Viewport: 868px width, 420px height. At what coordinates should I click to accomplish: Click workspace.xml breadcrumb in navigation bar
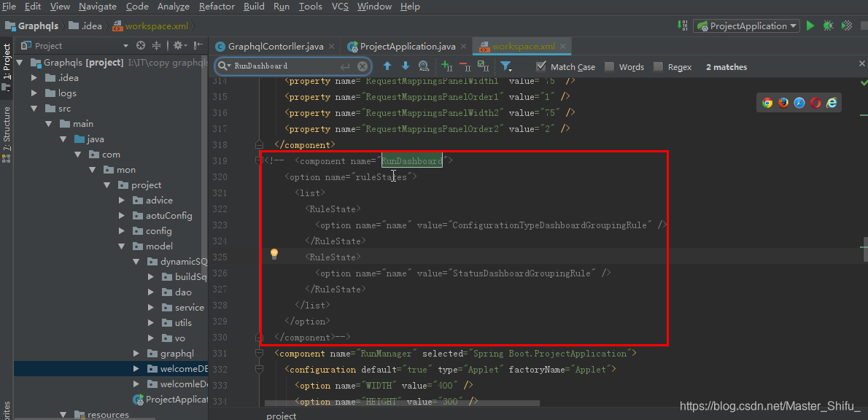click(x=150, y=26)
